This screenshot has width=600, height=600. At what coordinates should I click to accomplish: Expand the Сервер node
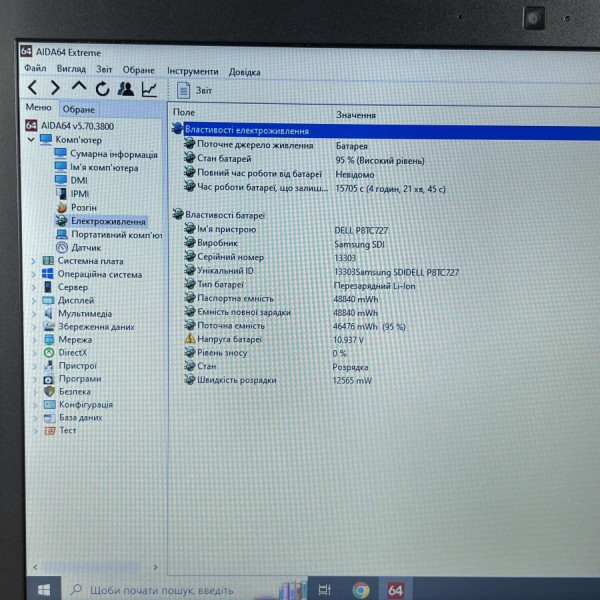(x=34, y=287)
